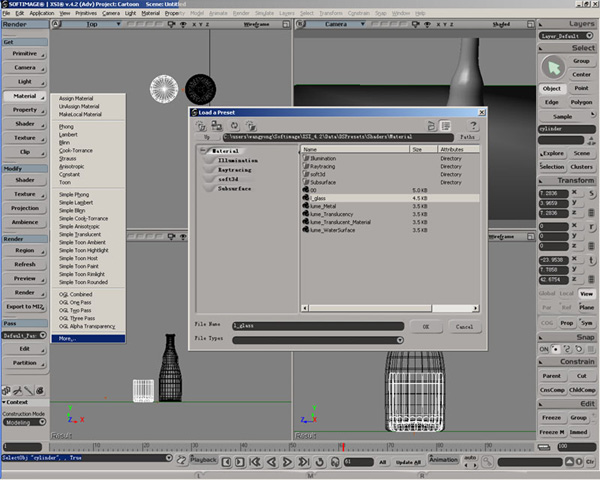Viewport: 600px width, 480px height.
Task: Click Cancel in Load a Preset dialog
Action: coord(464,327)
